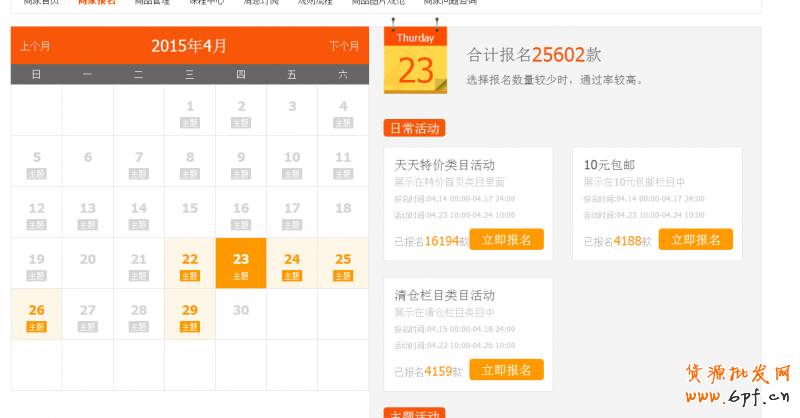Screen dimensions: 800x418
Task: Click 立即报名 for 天天特价类目活动
Action: pos(506,240)
